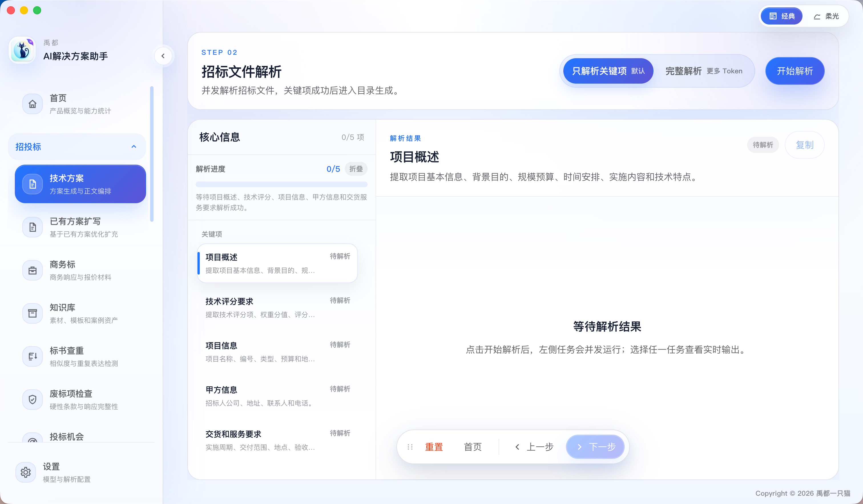The height and width of the screenshot is (504, 863).
Task: Open 废标项检查 in the sidebar
Action: coord(80,399)
